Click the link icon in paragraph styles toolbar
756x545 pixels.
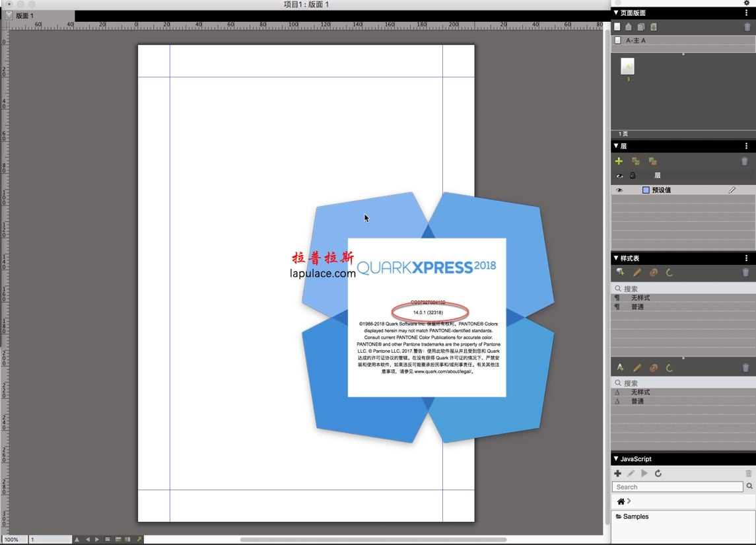(653, 272)
